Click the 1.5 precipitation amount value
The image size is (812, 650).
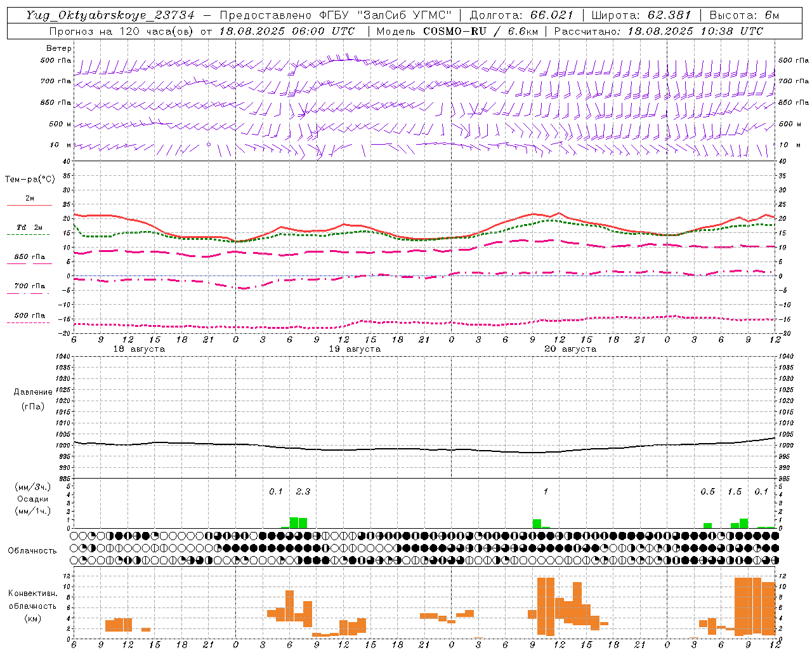click(x=735, y=491)
